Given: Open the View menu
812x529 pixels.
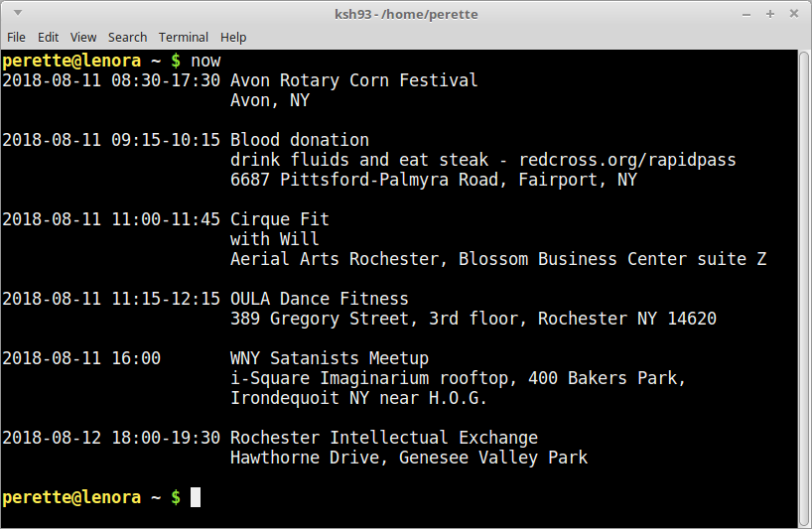Looking at the screenshot, I should 83,38.
